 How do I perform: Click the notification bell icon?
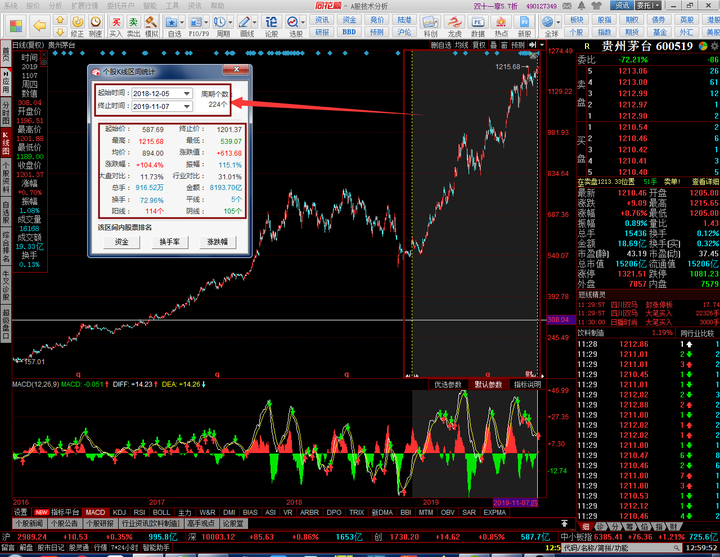582,6
